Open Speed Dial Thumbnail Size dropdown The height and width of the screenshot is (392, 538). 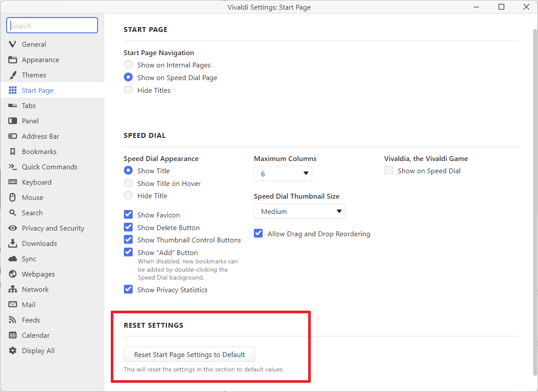pos(299,211)
